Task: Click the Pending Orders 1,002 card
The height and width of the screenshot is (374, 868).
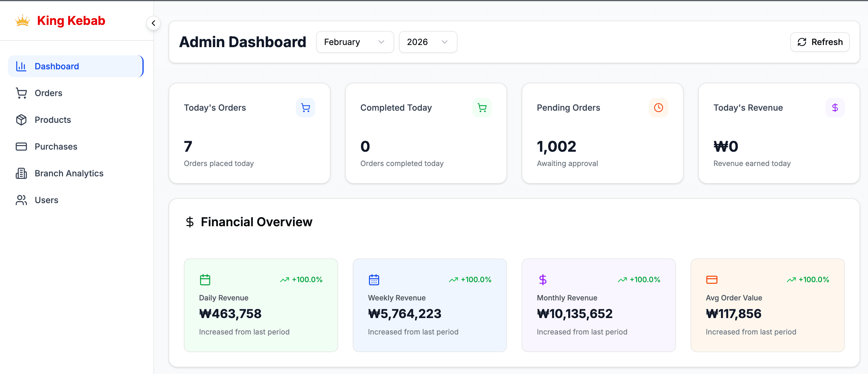Action: [602, 133]
